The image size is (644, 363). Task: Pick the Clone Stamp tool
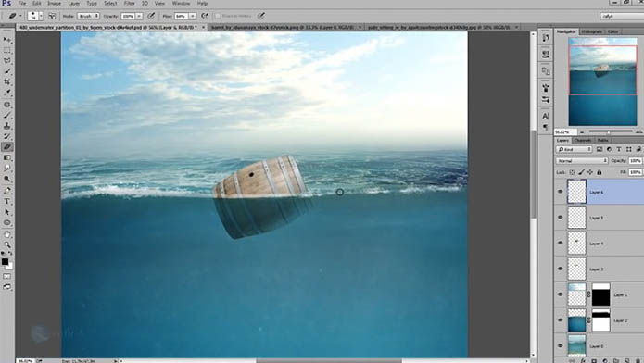tap(7, 126)
